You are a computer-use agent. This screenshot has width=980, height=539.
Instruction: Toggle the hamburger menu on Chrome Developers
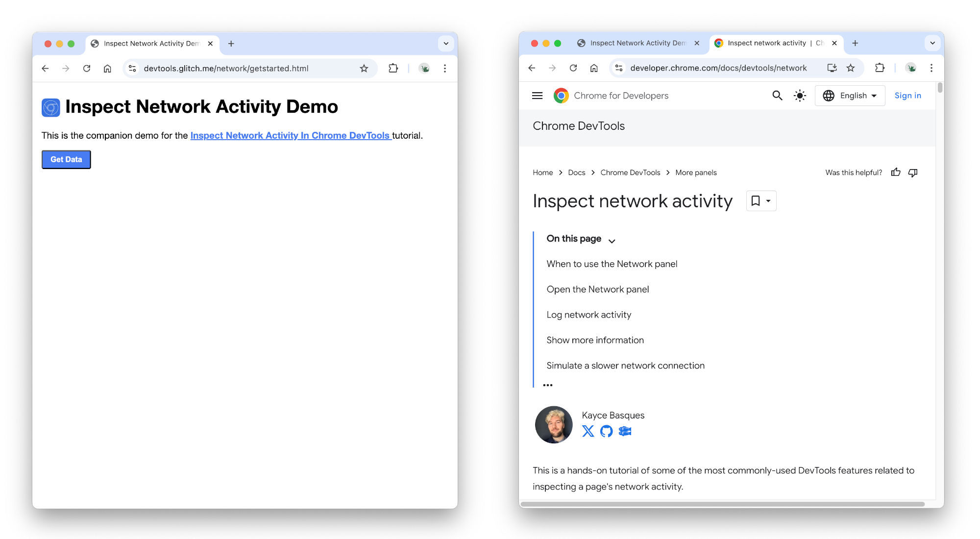tap(536, 95)
